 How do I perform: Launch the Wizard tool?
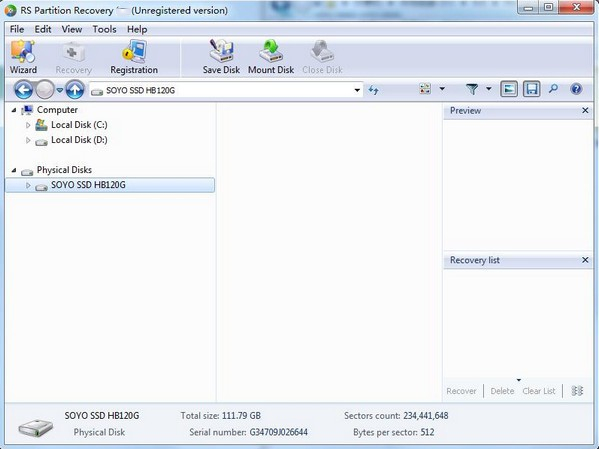click(23, 57)
